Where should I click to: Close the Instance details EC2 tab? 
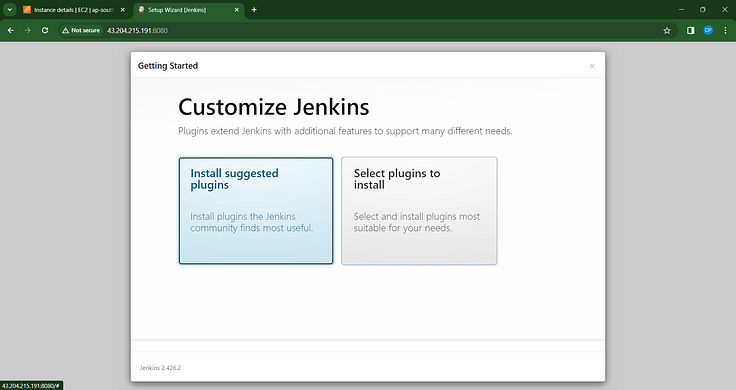(123, 10)
